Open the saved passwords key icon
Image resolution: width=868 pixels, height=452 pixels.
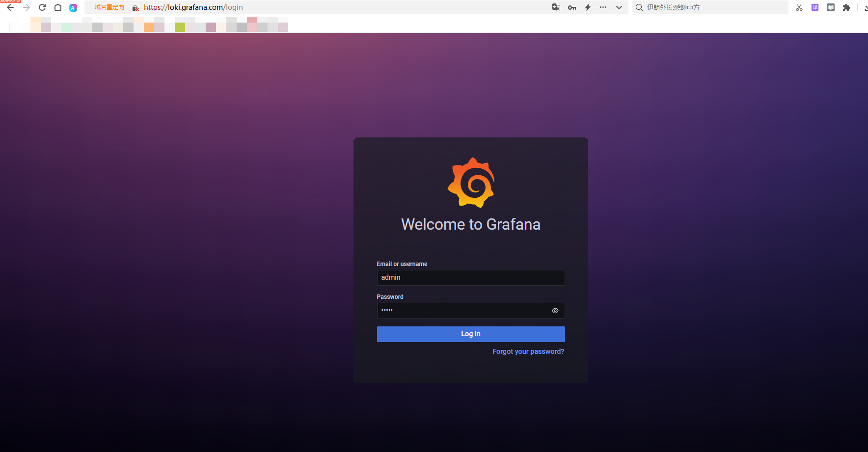(572, 7)
